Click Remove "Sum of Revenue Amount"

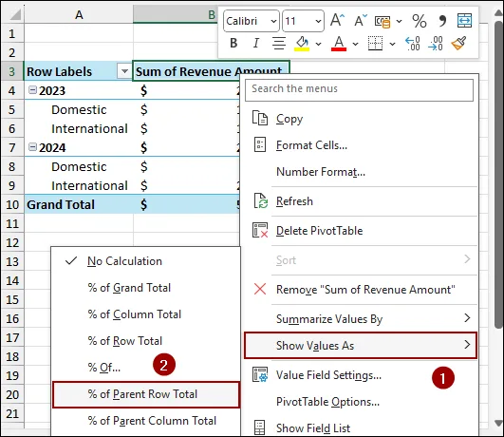[x=360, y=290]
